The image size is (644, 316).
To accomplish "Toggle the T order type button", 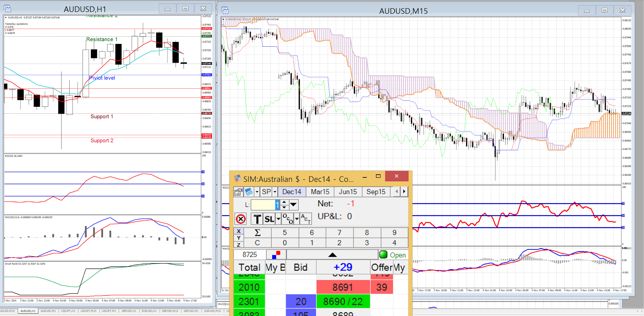I will pyautogui.click(x=257, y=219).
